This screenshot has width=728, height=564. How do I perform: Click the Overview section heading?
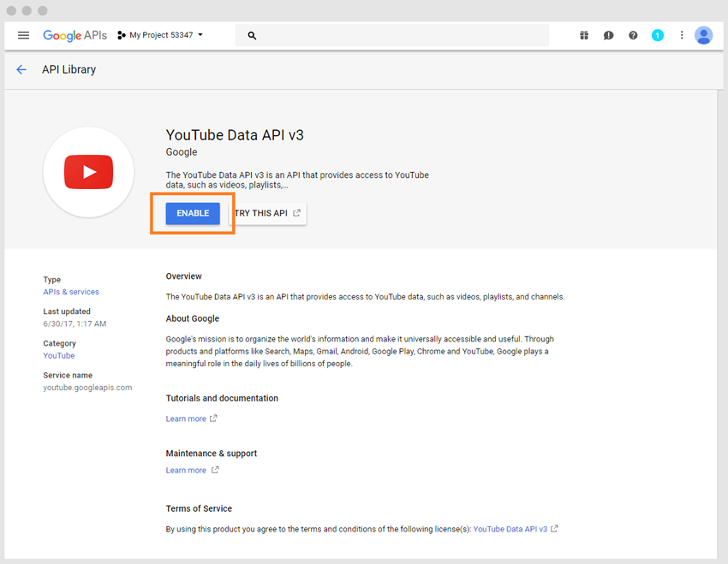184,276
